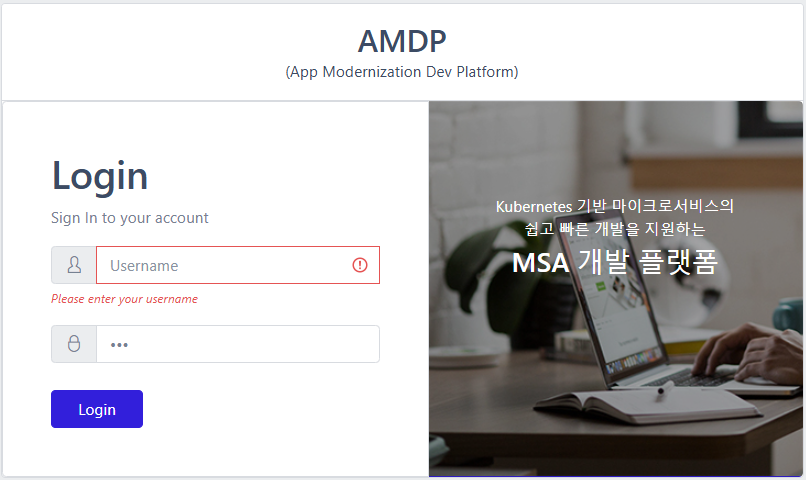Image resolution: width=806 pixels, height=480 pixels.
Task: Click the App Modernization Dev Platform subtitle
Action: coord(402,71)
